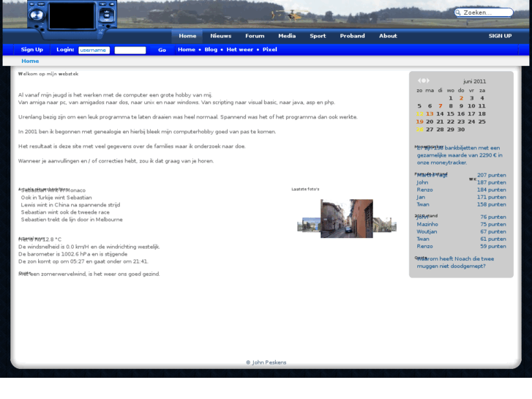Jump to today in calendar
This screenshot has height=399, width=532.
pos(424,81)
